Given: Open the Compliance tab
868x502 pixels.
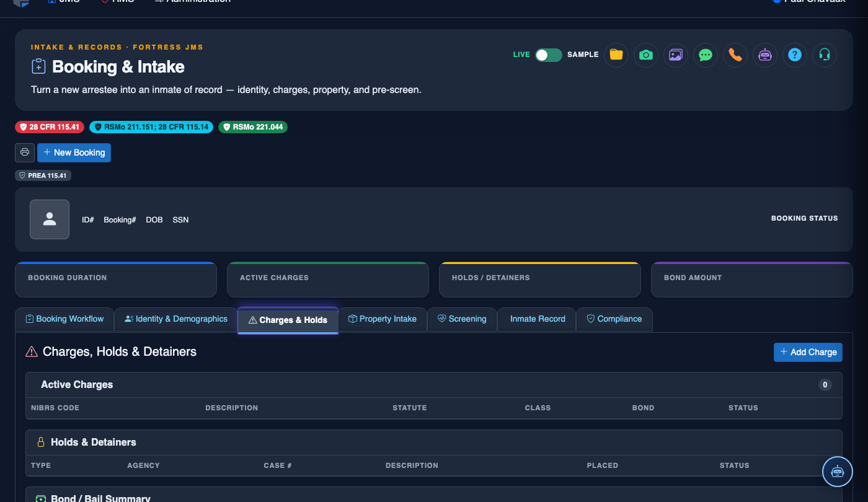Looking at the screenshot, I should pyautogui.click(x=614, y=319).
